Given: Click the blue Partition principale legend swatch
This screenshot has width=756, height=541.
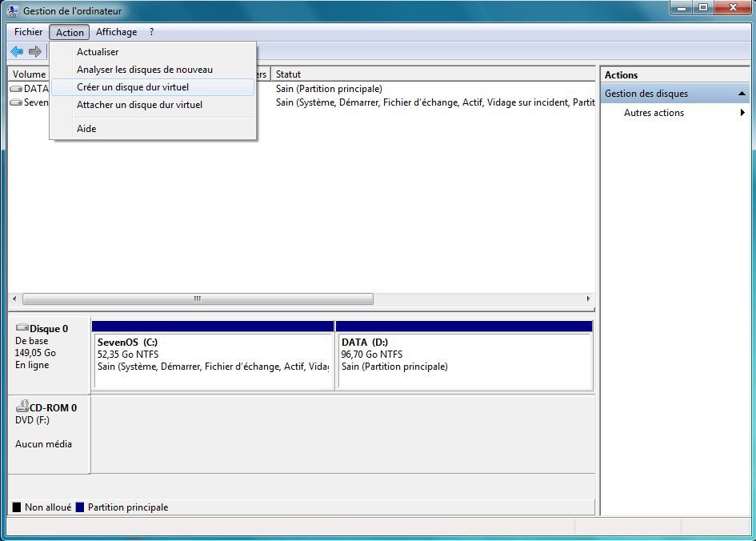Looking at the screenshot, I should [80, 507].
